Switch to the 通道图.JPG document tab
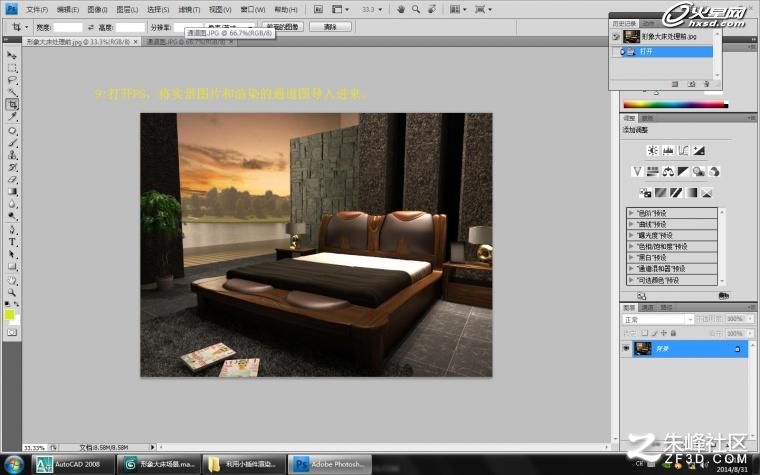760x475 pixels. [189, 42]
